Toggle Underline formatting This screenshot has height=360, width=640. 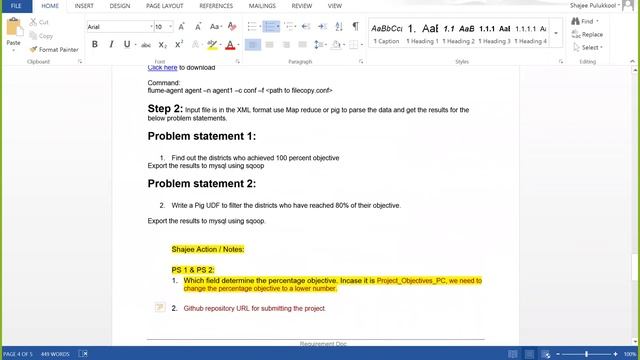tap(127, 44)
